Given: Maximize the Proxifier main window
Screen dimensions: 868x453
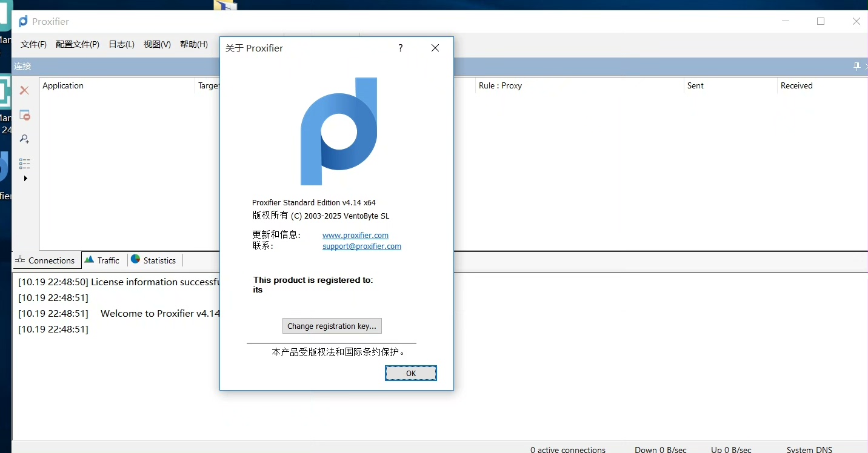Looking at the screenshot, I should coord(821,21).
